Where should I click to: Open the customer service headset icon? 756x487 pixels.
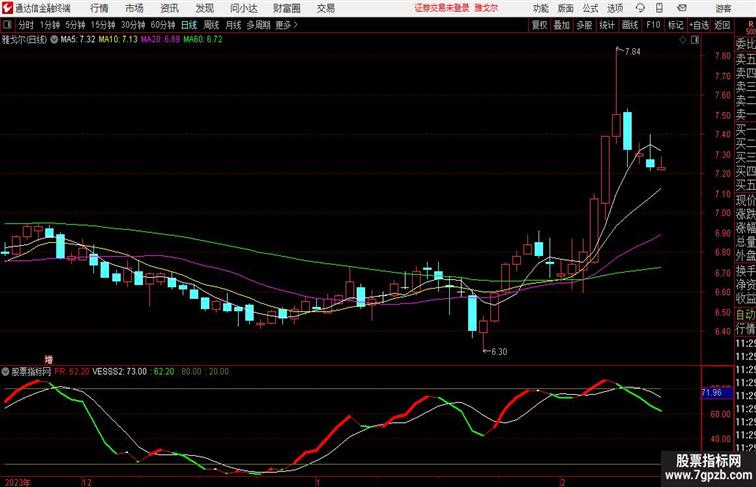[640, 8]
